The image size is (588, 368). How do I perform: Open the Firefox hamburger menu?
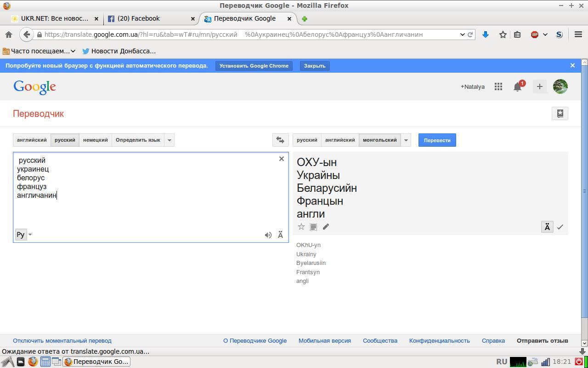[x=578, y=34]
